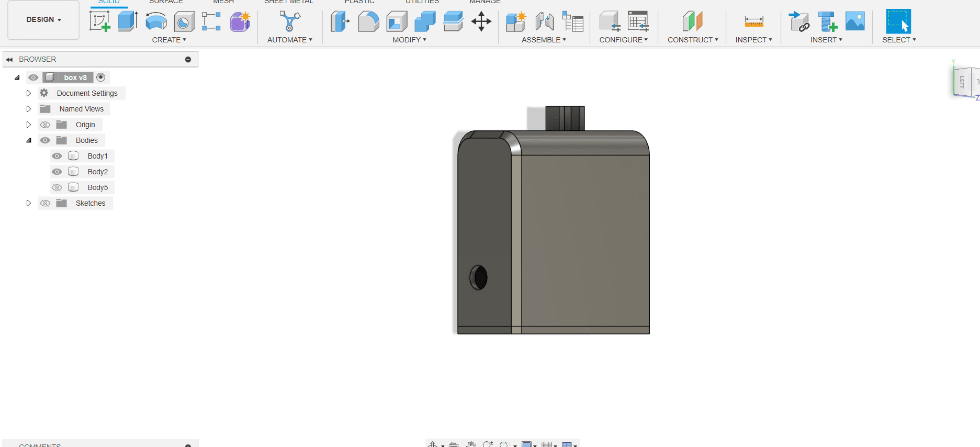Viewport: 980px width, 447px height.
Task: Hide the Bodies folder via eye icon
Action: coord(46,140)
